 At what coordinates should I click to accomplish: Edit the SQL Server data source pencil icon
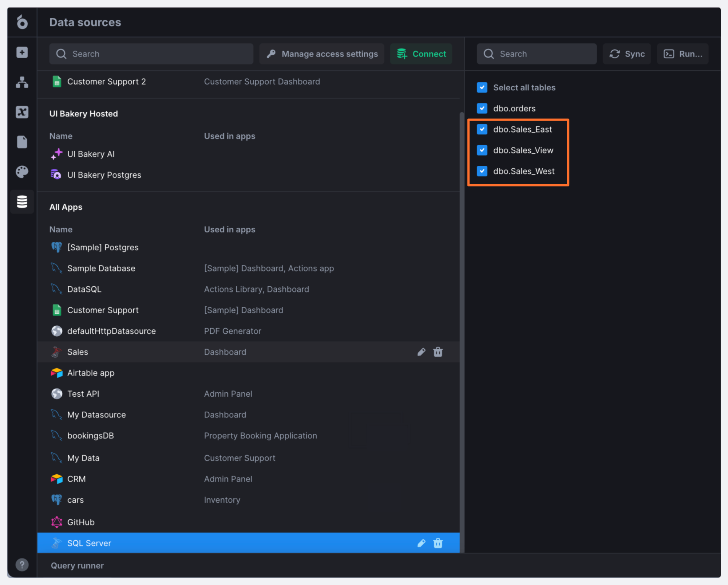422,543
